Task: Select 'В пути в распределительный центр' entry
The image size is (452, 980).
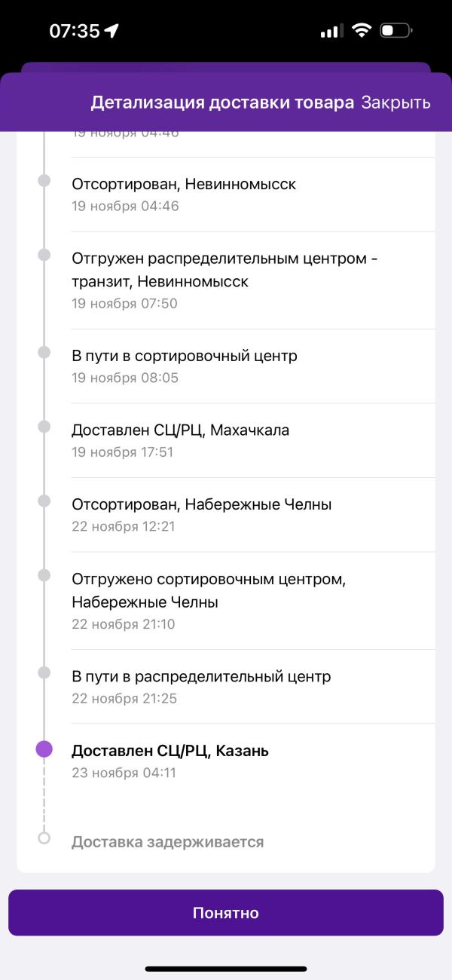Action: coord(253,687)
